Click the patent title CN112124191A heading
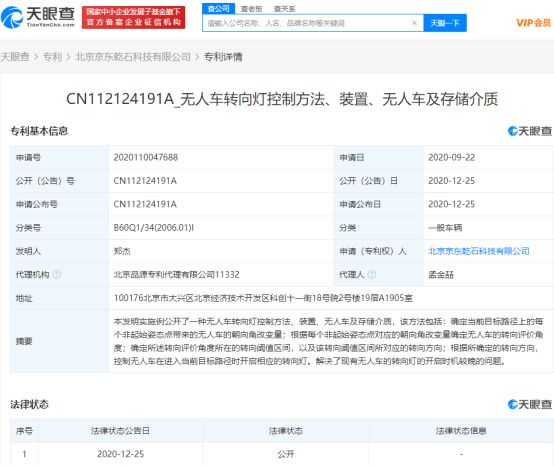The image size is (554, 466). click(x=282, y=99)
